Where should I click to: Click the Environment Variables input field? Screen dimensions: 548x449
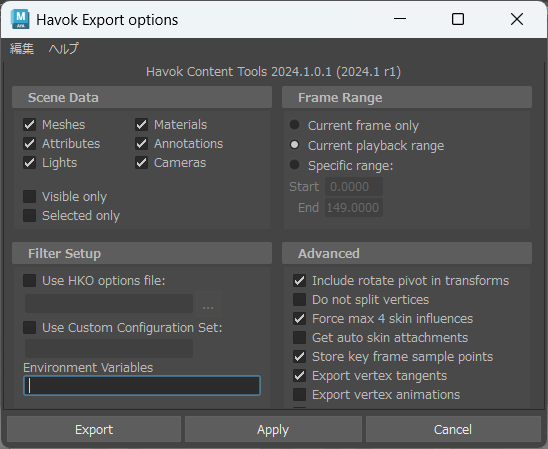142,385
